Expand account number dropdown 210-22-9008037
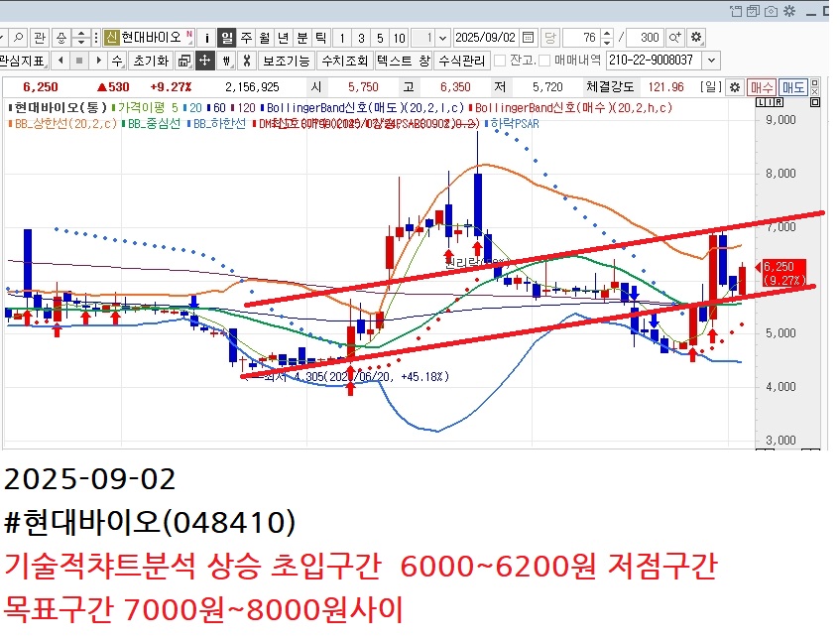The image size is (840, 642). pos(711,61)
